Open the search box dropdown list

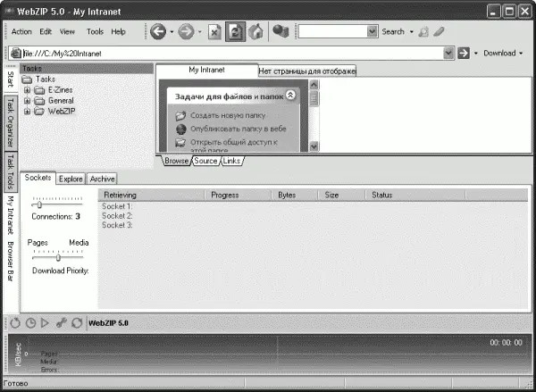click(373, 32)
